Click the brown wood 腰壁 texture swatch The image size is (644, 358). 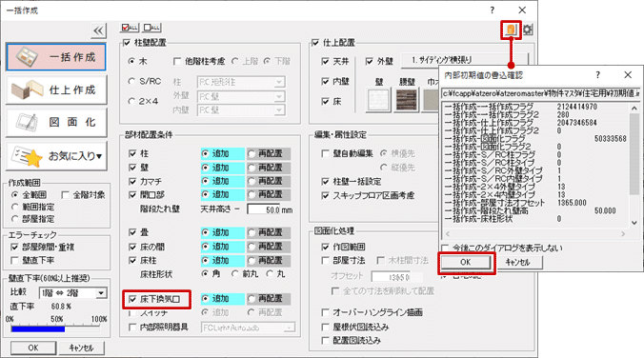pos(407,100)
